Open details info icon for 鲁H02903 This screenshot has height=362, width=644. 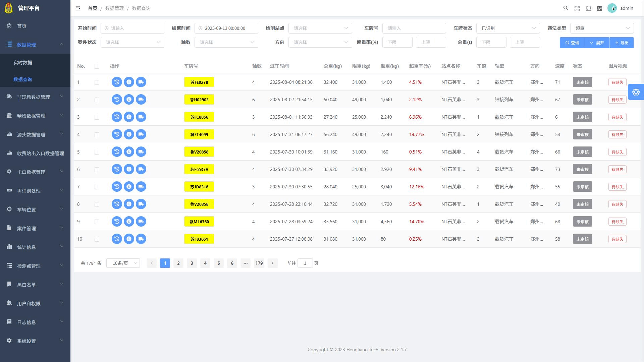tap(129, 99)
